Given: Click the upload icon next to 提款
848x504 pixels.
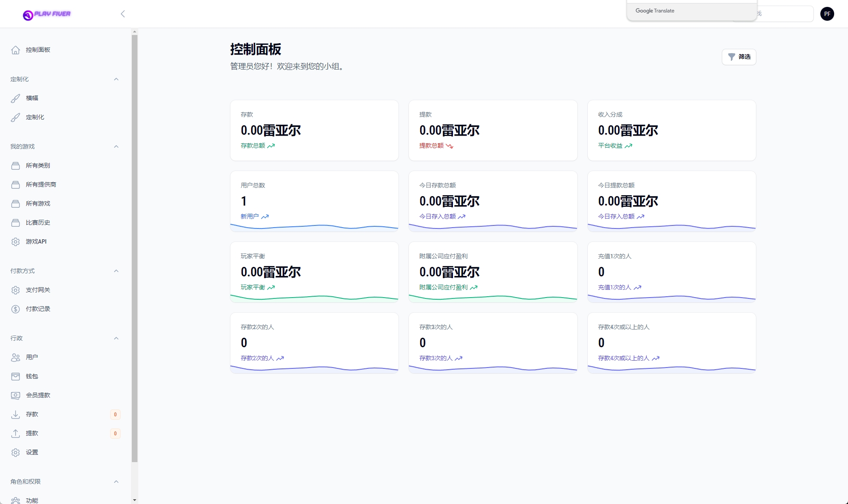Looking at the screenshot, I should click(x=16, y=434).
